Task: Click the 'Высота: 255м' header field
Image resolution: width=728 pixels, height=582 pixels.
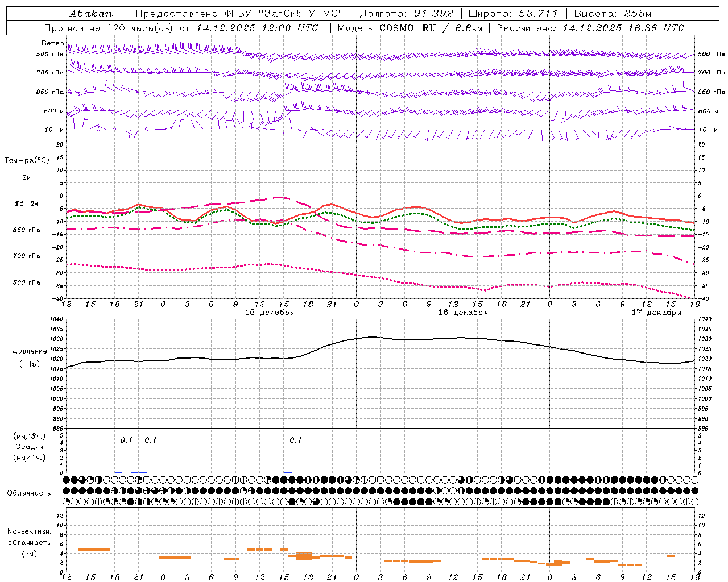Action: click(613, 14)
